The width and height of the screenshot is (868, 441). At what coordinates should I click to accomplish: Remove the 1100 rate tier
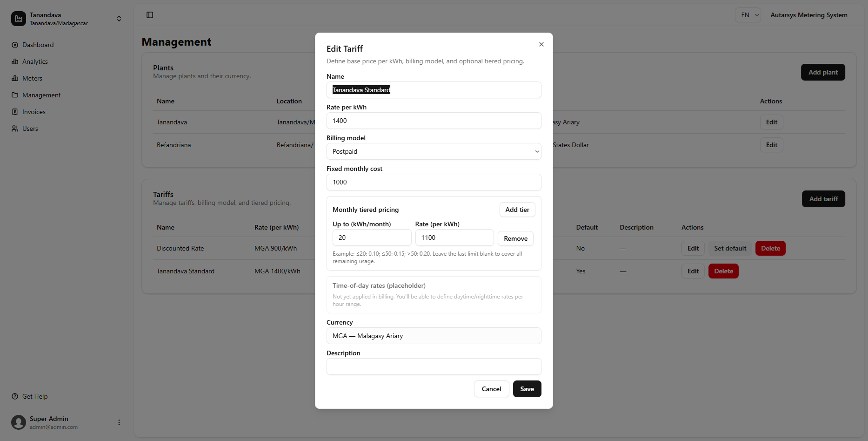[x=515, y=238]
